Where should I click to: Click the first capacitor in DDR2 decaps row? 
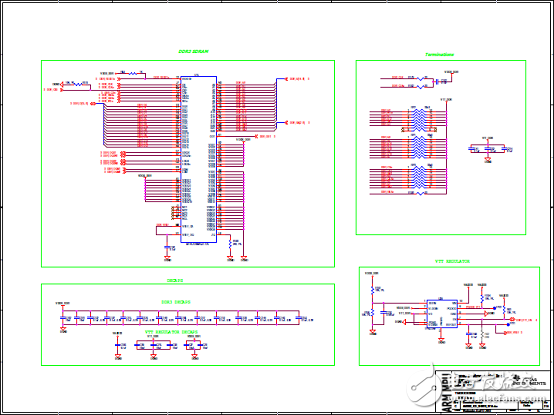63,318
